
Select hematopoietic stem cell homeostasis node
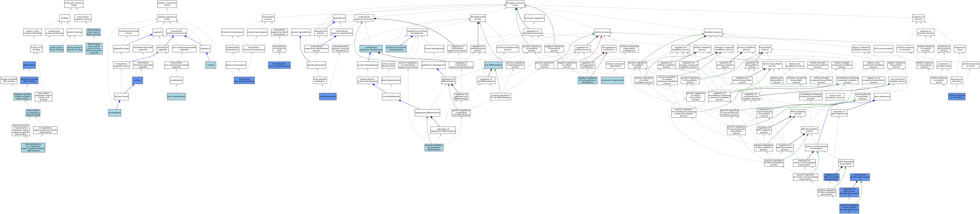click(x=279, y=65)
